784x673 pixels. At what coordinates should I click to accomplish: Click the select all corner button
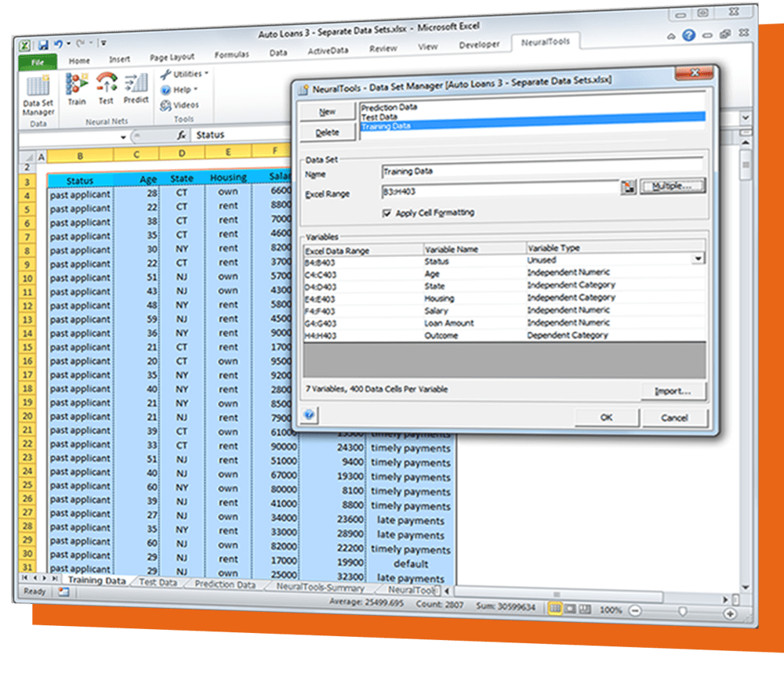(x=28, y=158)
